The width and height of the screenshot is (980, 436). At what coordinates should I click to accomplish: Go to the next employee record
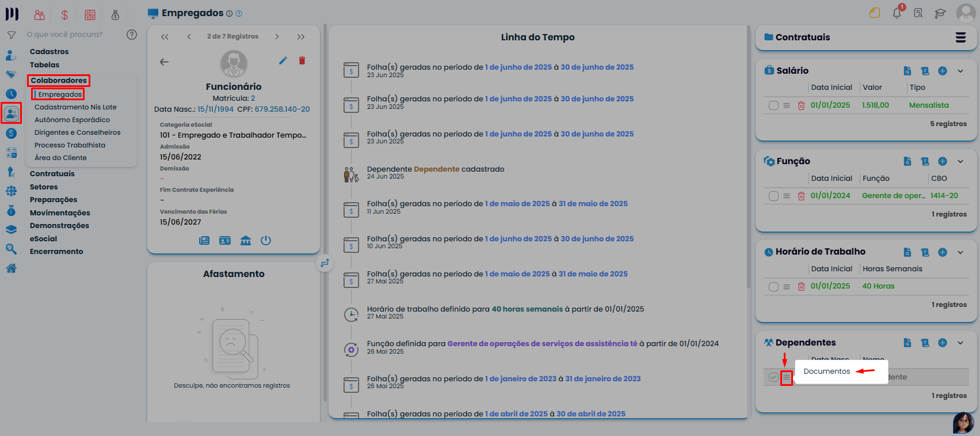(x=277, y=36)
